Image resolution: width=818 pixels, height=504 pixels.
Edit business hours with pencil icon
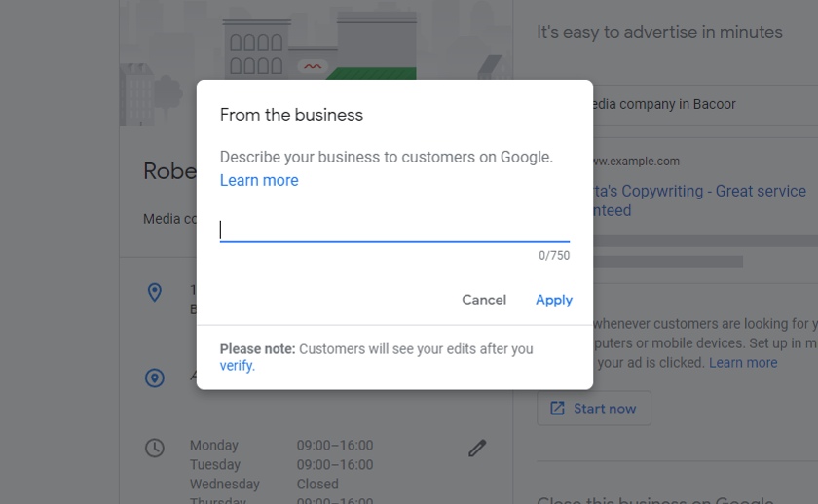pos(477,448)
